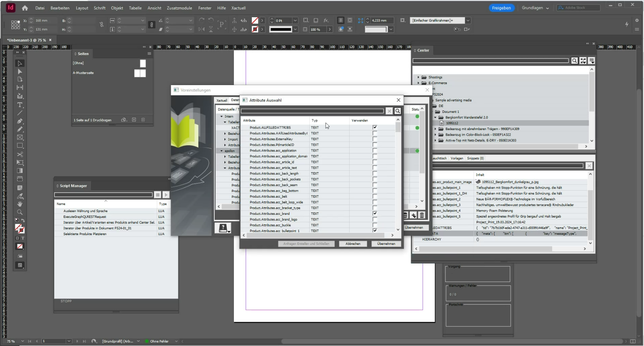
Task: Click the blue Freigeben button
Action: pos(501,8)
